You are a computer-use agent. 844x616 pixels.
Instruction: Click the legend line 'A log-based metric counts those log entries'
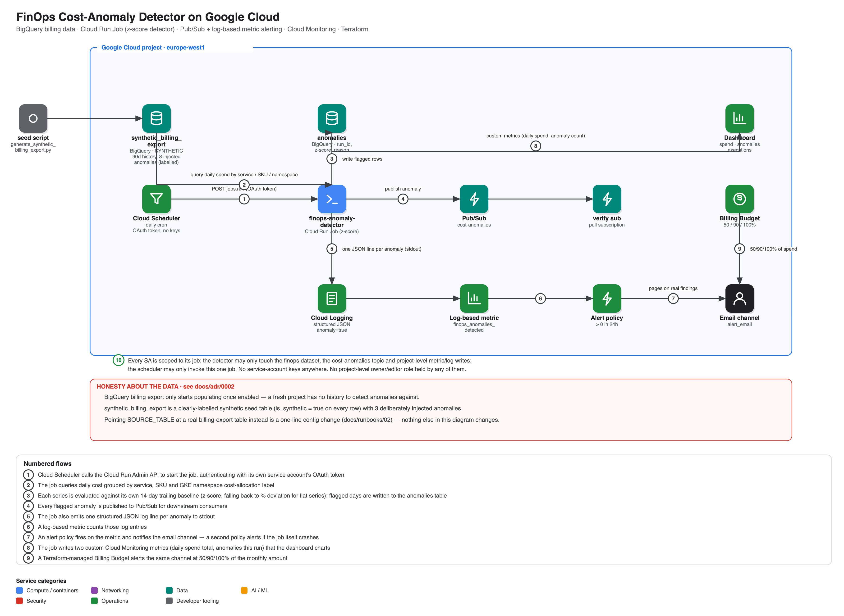point(92,527)
